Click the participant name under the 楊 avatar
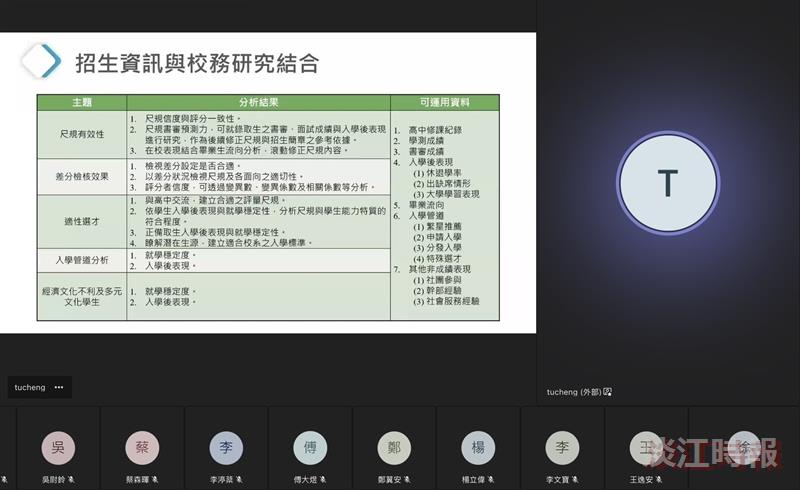This screenshot has width=800, height=490. pos(473,480)
